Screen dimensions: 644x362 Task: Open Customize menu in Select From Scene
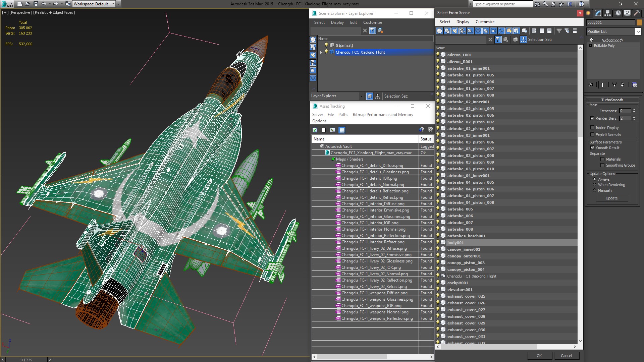point(485,22)
